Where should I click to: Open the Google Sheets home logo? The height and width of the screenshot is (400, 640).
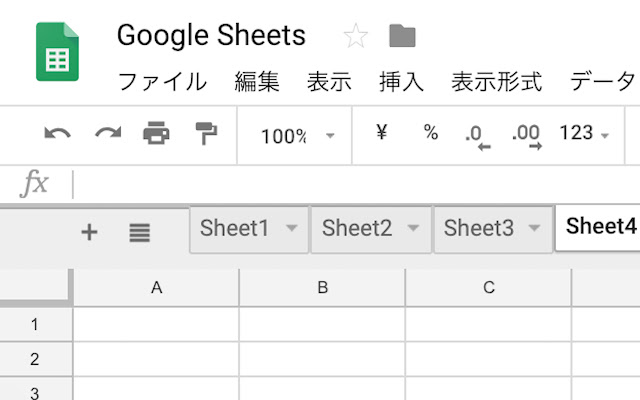coord(58,52)
